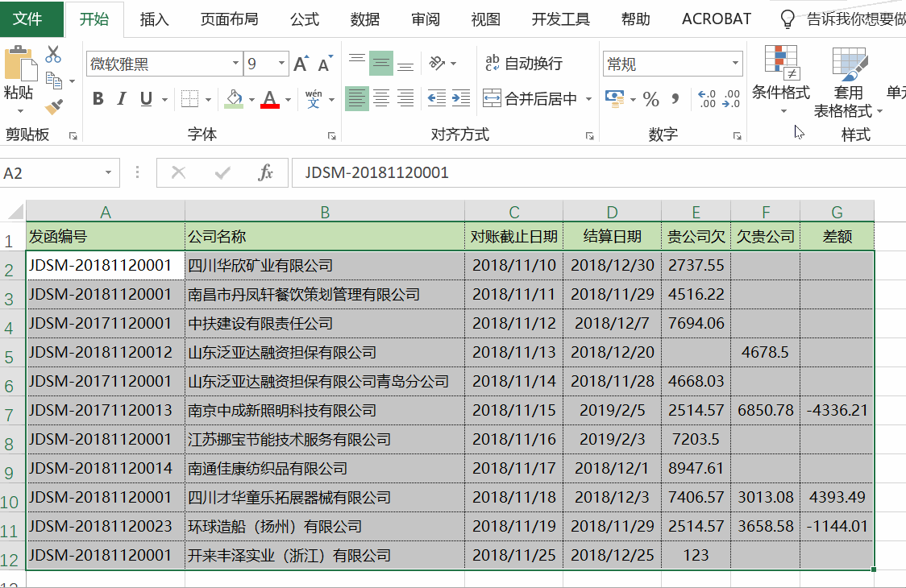Select the Format Painter brush
This screenshot has width=906, height=588.
tap(53, 107)
